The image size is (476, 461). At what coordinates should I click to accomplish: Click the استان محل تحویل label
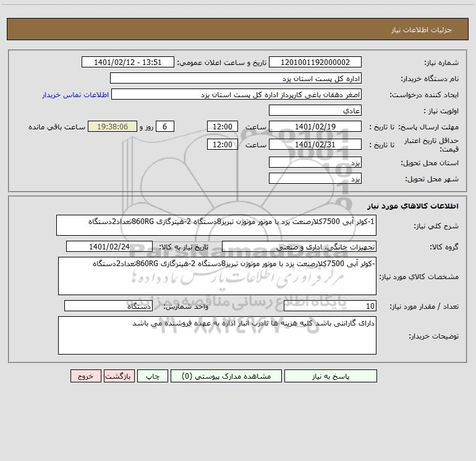pyautogui.click(x=430, y=163)
